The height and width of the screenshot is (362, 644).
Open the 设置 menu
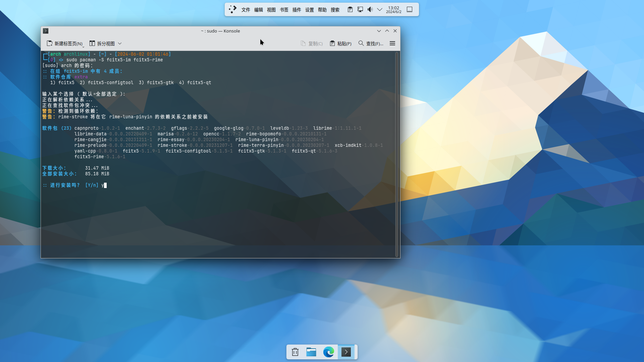point(309,10)
